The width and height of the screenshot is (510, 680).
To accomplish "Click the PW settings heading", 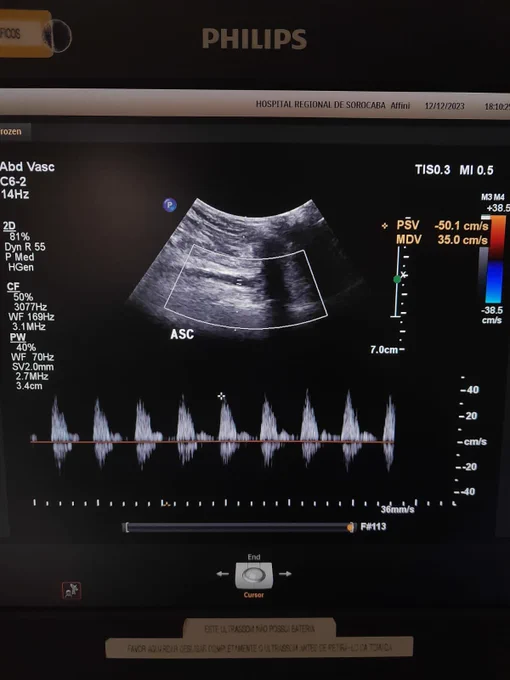I will [x=18, y=337].
